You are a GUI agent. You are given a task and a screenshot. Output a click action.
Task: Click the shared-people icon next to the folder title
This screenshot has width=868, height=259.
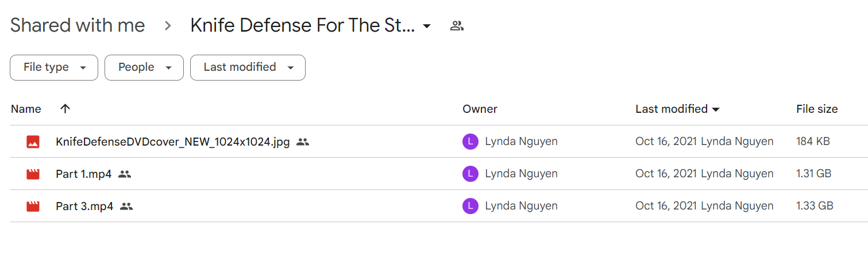point(457,26)
